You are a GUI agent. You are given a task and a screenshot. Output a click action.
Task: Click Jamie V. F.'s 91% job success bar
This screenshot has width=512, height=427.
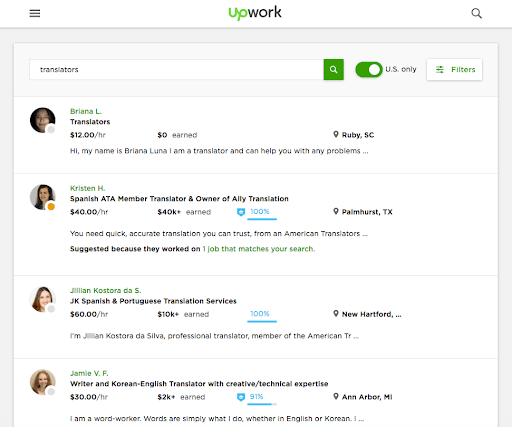click(x=262, y=404)
